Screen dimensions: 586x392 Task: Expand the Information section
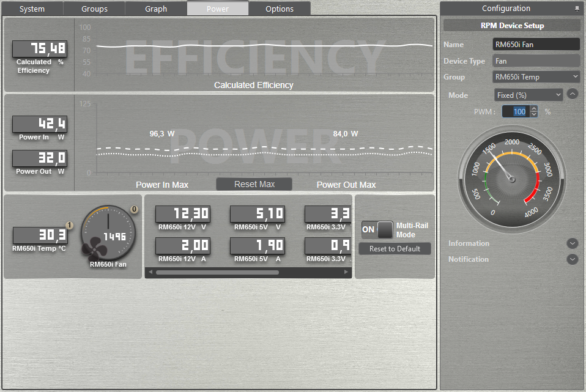click(572, 243)
